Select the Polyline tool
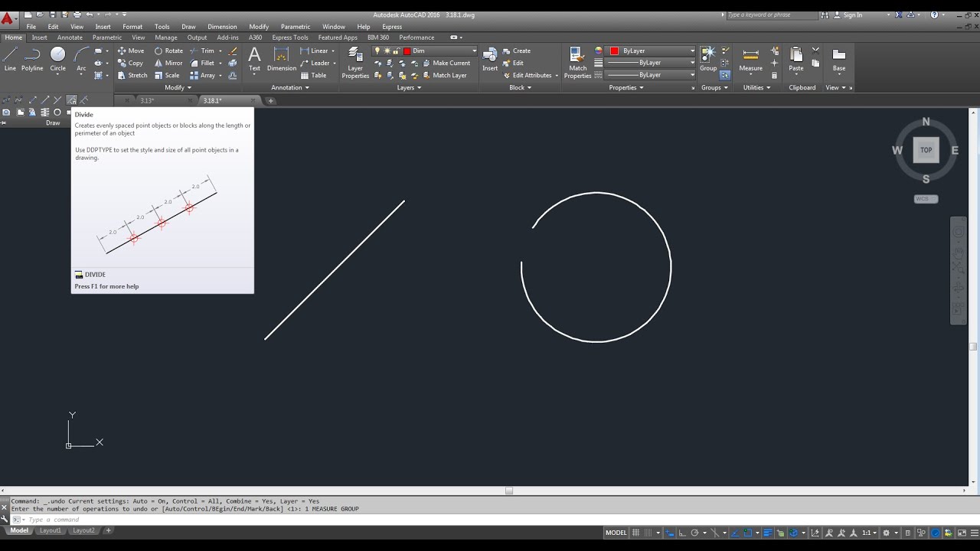 point(32,59)
